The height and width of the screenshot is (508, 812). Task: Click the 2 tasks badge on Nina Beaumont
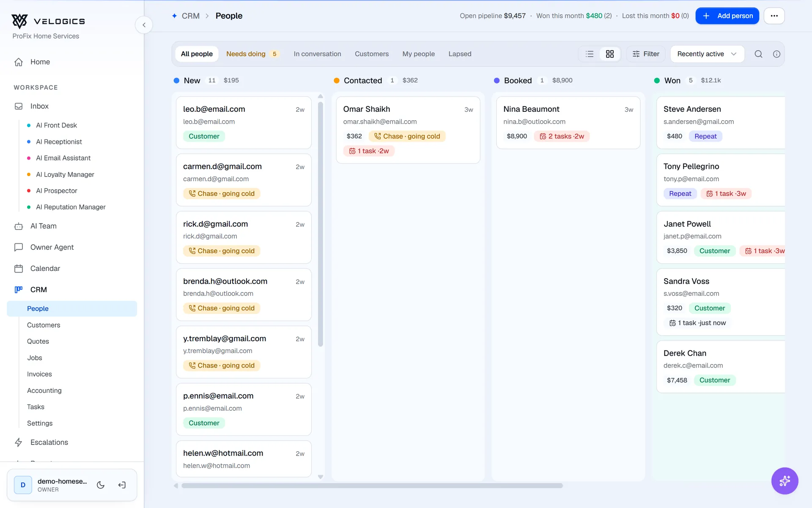[562, 136]
